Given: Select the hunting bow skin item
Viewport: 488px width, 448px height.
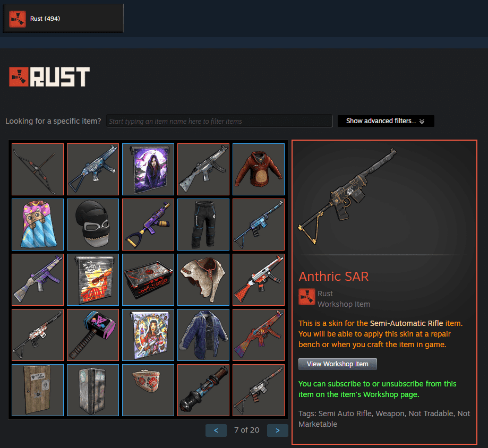Looking at the screenshot, I should coord(38,169).
